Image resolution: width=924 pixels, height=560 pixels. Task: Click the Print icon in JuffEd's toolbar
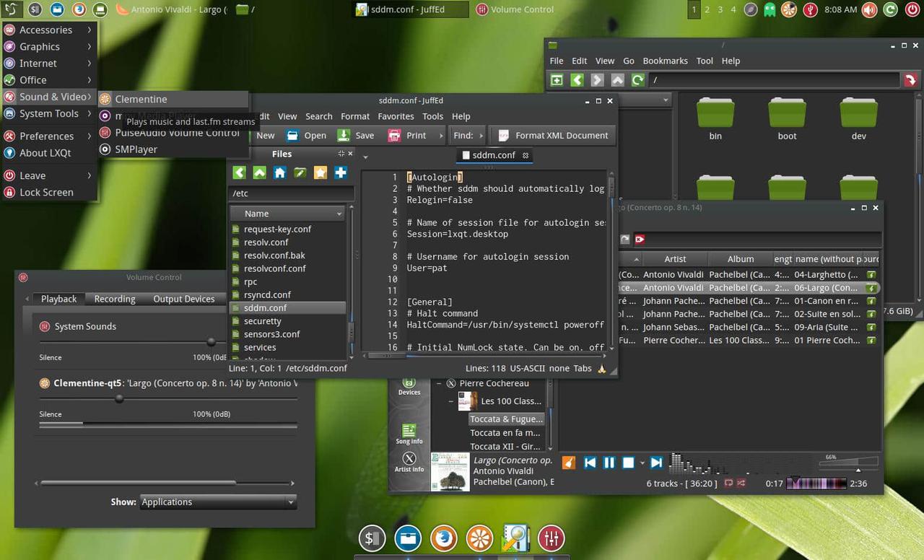coord(394,135)
